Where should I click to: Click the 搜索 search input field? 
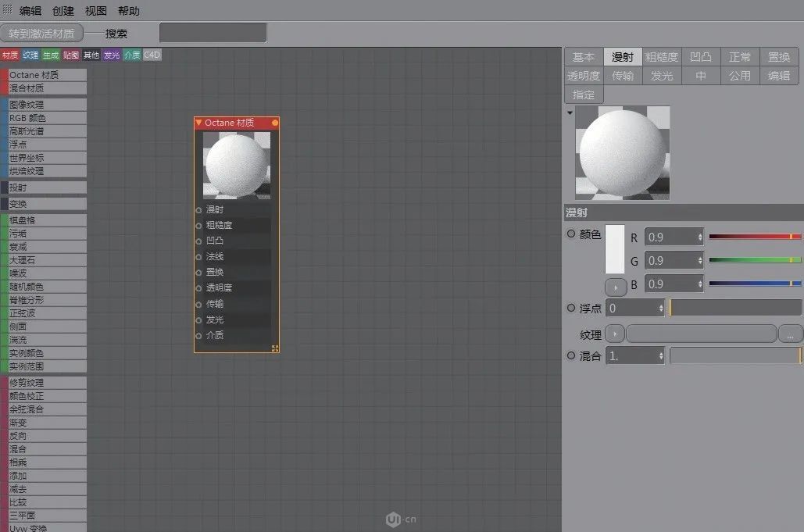click(213, 33)
